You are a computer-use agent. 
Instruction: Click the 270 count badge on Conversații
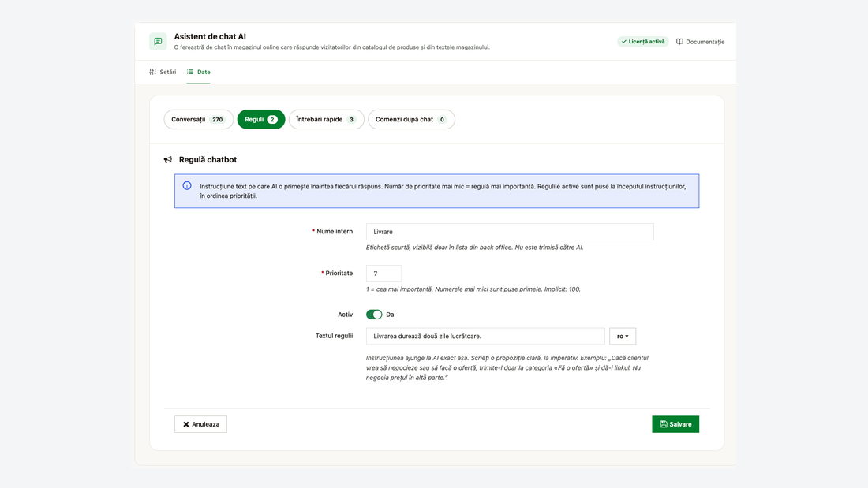point(218,120)
